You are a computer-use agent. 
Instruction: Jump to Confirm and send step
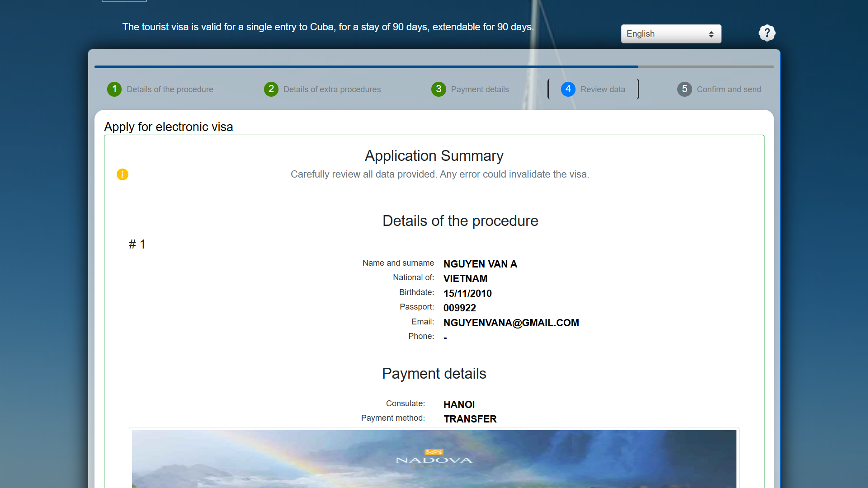(x=728, y=89)
